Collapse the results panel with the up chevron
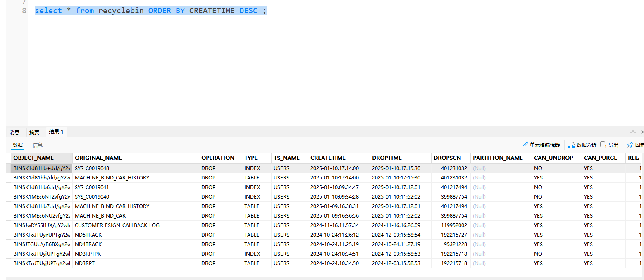Screen dimensions: 644x280 pyautogui.click(x=633, y=132)
